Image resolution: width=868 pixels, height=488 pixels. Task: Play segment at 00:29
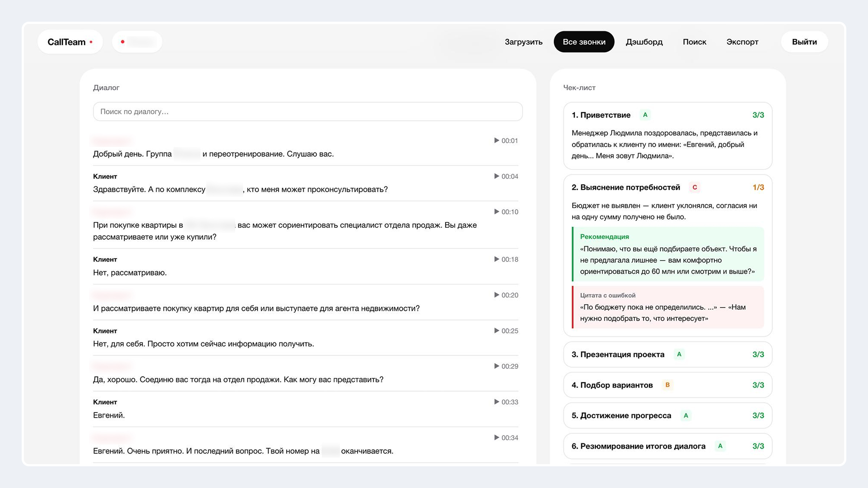[x=506, y=366]
